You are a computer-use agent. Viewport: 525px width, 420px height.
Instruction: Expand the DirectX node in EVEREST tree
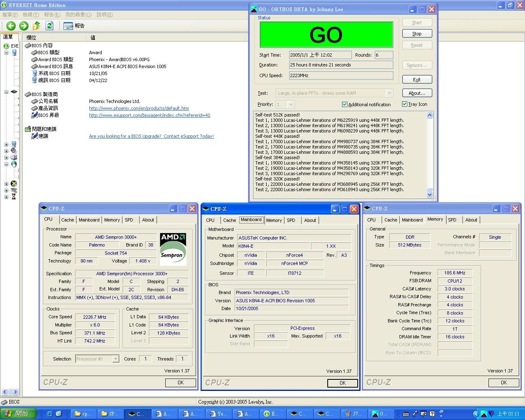(6, 184)
